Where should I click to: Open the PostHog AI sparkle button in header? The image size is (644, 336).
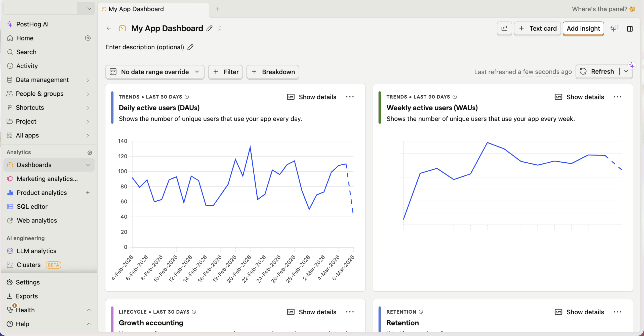tap(614, 28)
